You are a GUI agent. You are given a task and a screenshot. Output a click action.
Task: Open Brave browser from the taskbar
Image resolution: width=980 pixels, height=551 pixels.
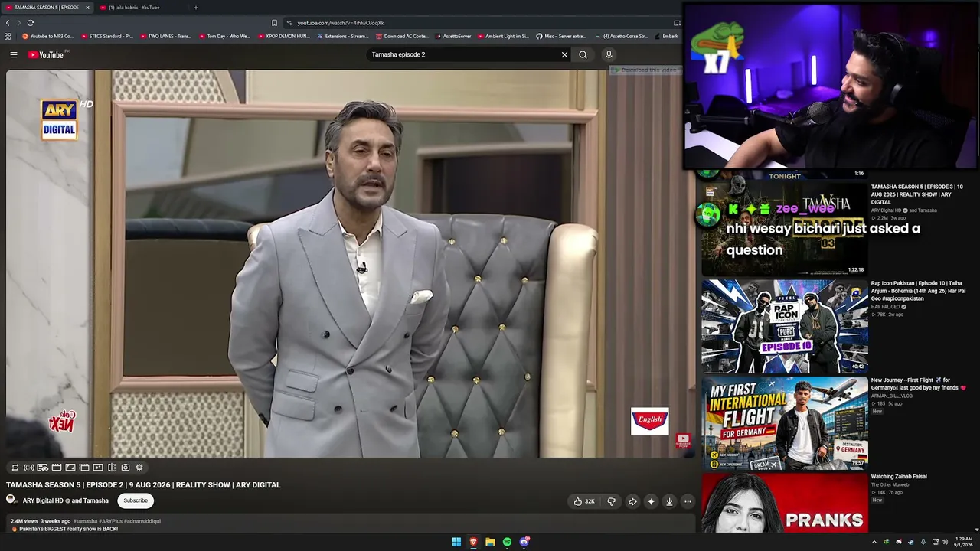coord(473,542)
